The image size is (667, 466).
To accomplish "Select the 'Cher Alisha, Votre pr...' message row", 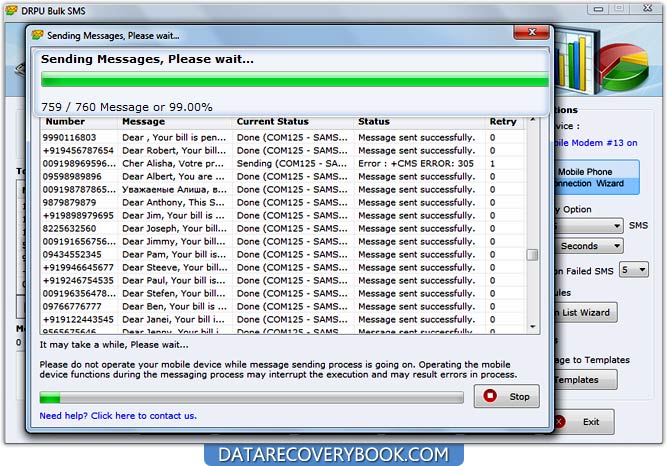I will coord(282,163).
